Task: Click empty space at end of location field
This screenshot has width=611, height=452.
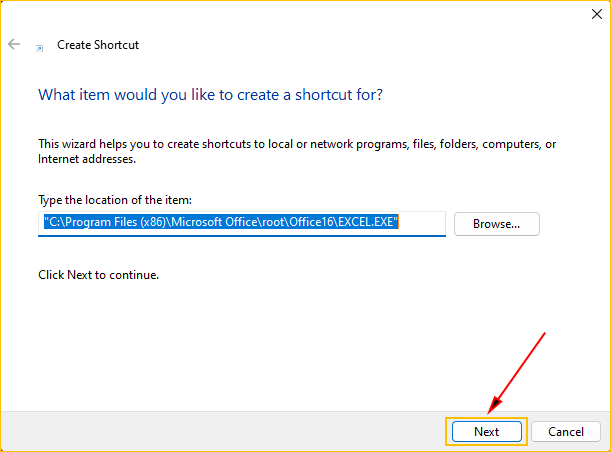Action: (x=424, y=223)
